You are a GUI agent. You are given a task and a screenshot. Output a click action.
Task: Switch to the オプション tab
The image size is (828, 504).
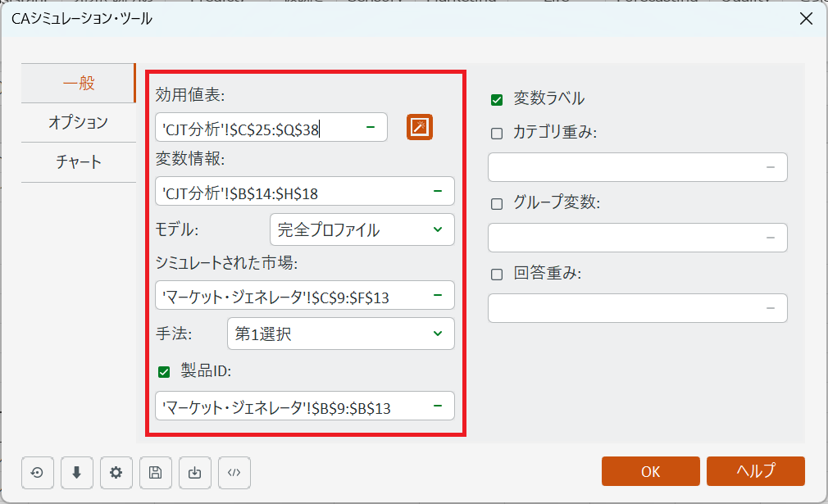[78, 122]
